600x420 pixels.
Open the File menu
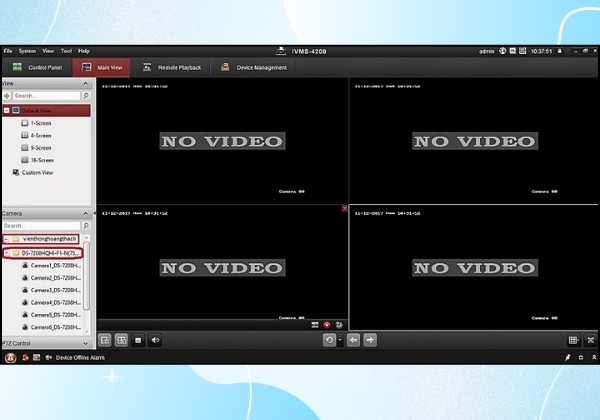click(8, 51)
